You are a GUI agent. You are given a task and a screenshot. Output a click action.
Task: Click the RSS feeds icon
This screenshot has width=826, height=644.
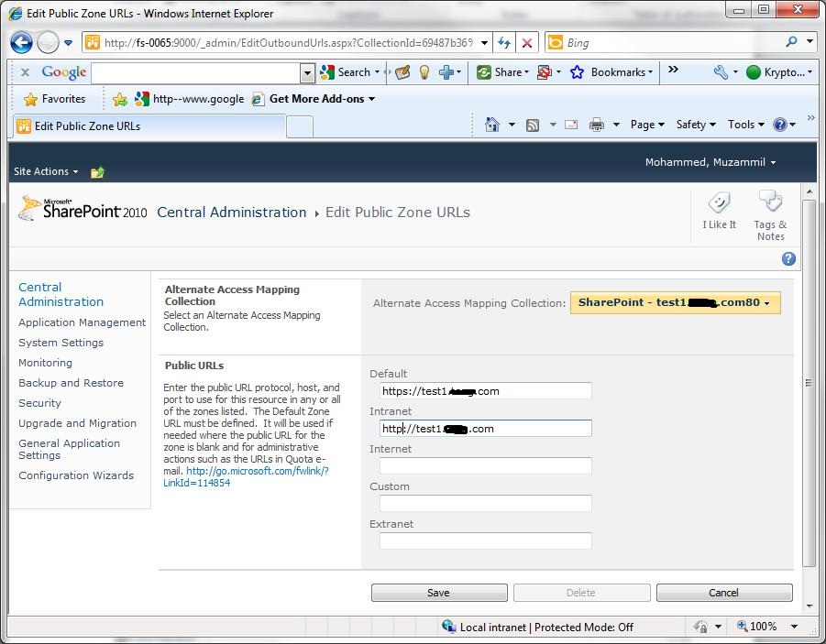533,126
